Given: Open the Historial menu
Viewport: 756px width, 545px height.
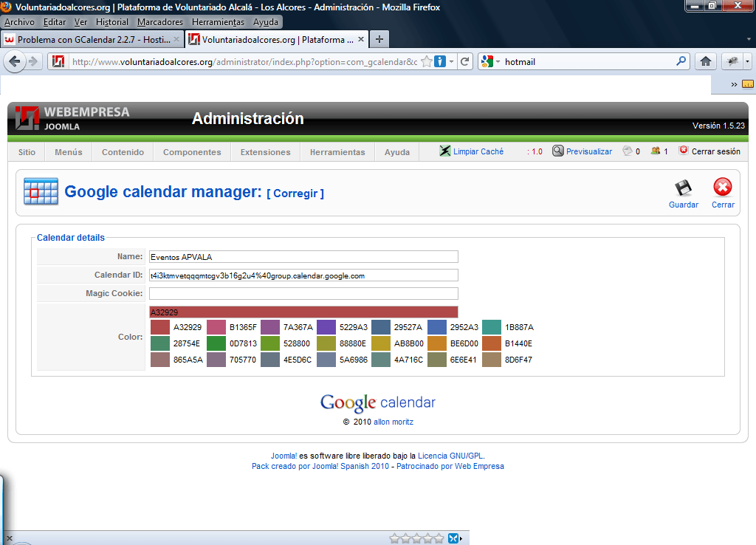Looking at the screenshot, I should (x=112, y=22).
